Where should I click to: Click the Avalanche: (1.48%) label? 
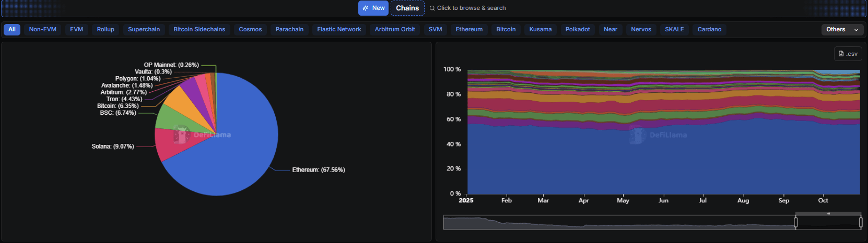pos(127,86)
